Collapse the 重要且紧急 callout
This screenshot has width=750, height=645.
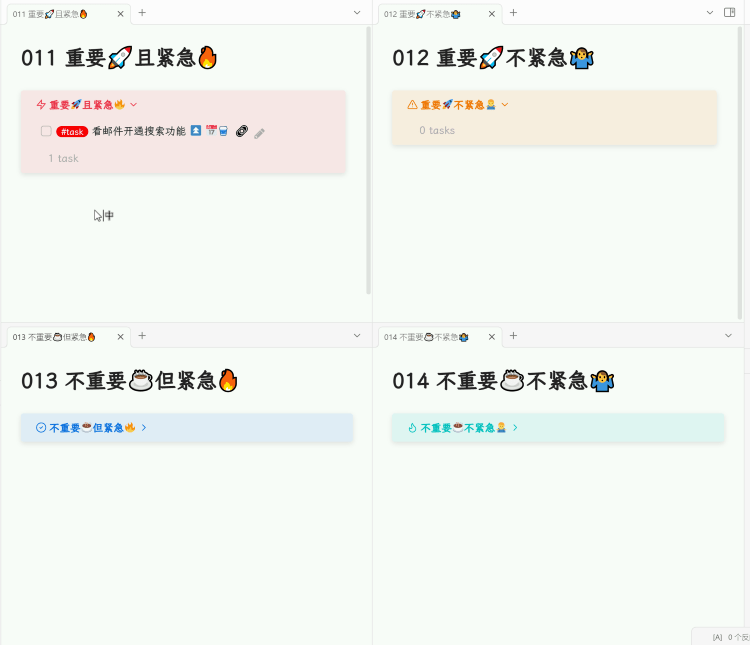pyautogui.click(x=134, y=104)
